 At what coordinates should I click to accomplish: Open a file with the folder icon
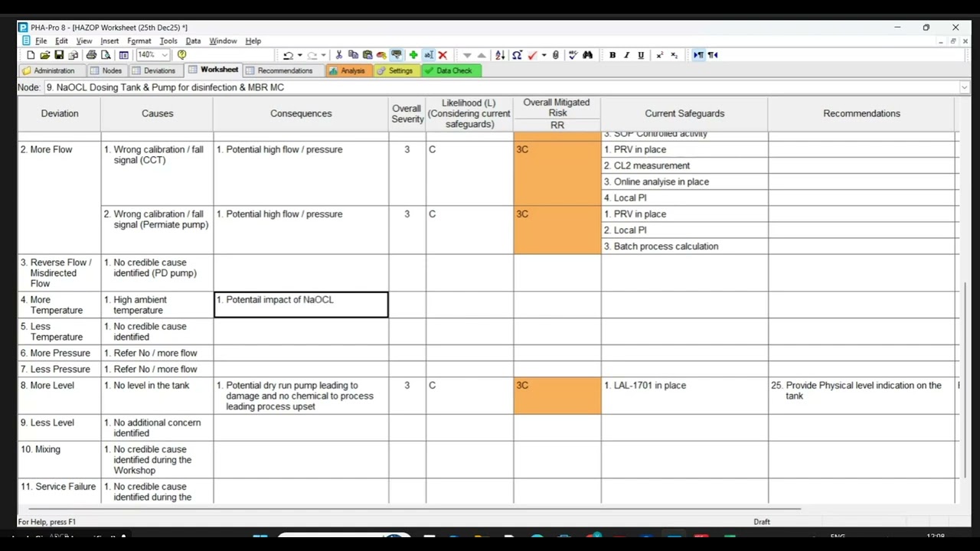coord(45,55)
